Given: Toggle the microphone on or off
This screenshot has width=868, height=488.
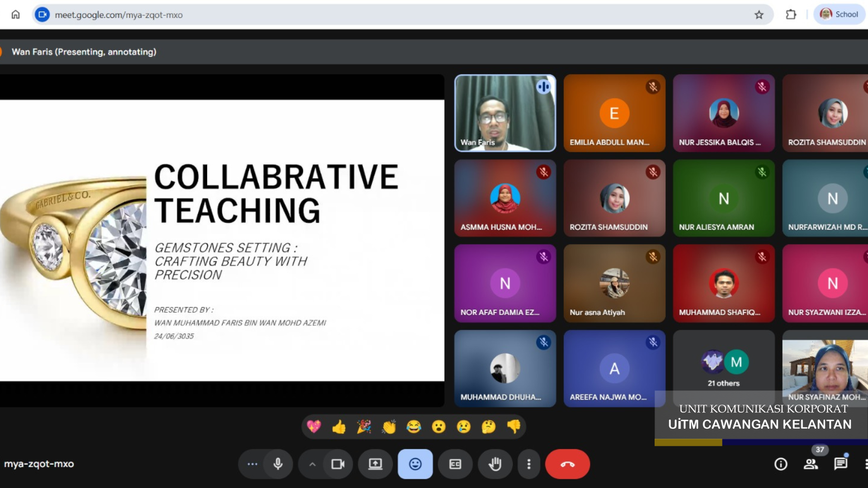Looking at the screenshot, I should (x=278, y=464).
